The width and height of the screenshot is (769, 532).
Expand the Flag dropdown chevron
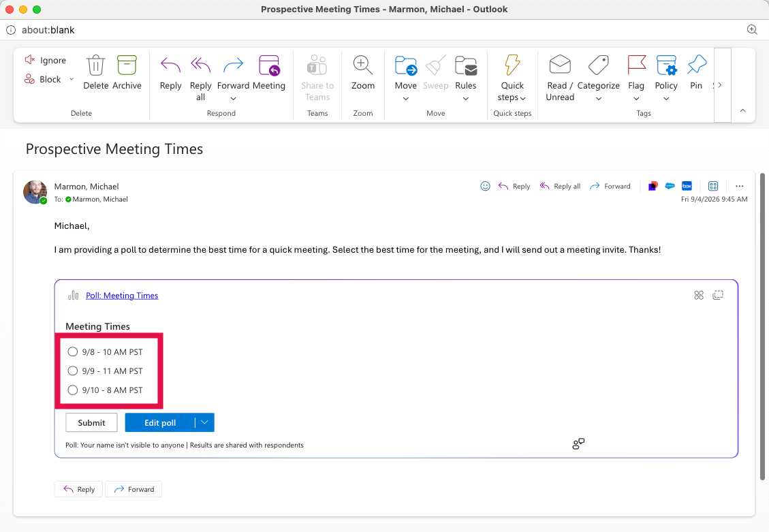click(636, 99)
